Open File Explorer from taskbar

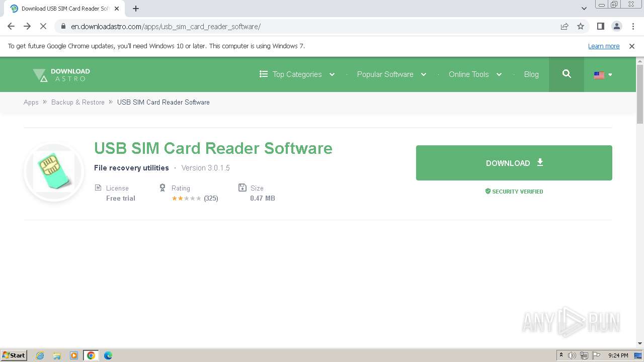pyautogui.click(x=57, y=355)
